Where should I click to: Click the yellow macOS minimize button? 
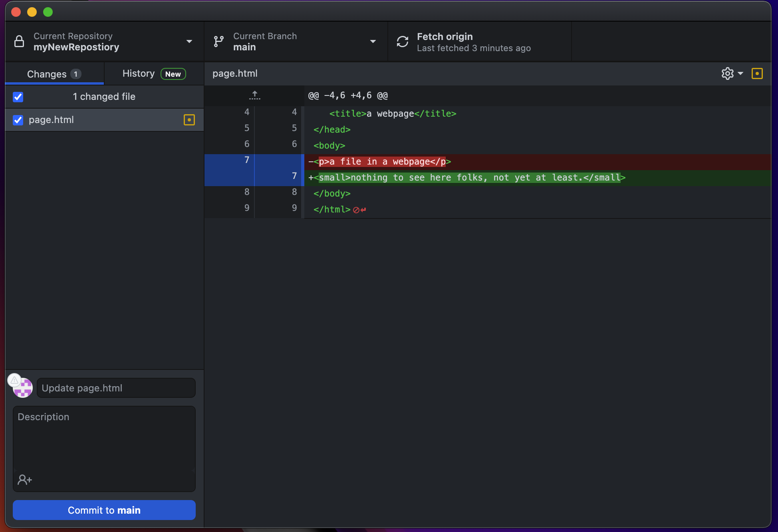click(x=32, y=12)
